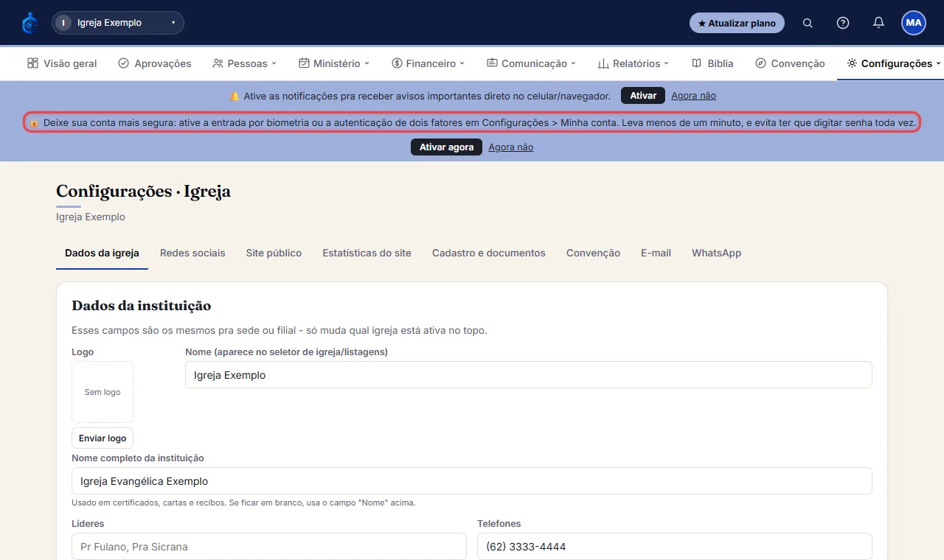Open the Estatísticas do site tab
Image resolution: width=944 pixels, height=560 pixels.
pos(367,253)
